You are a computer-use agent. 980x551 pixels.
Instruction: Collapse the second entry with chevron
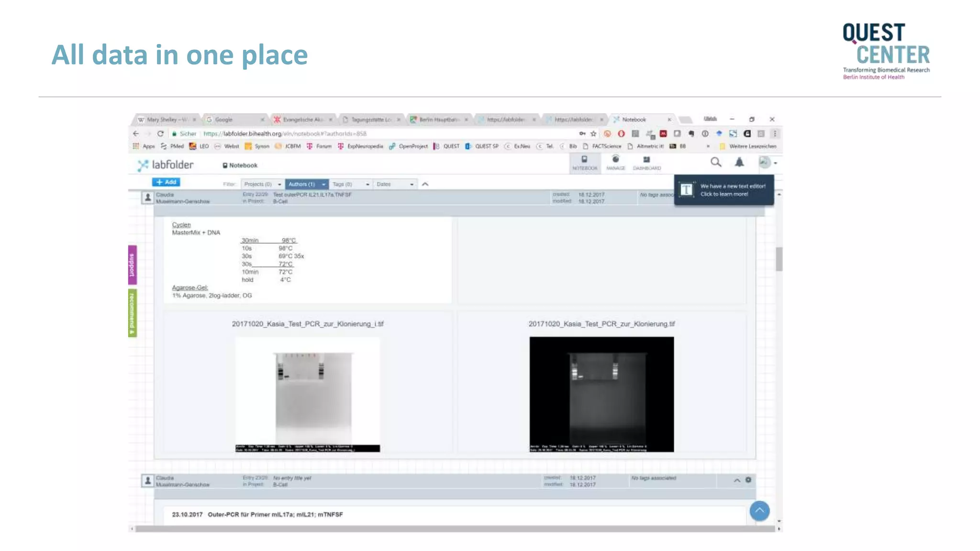(737, 480)
